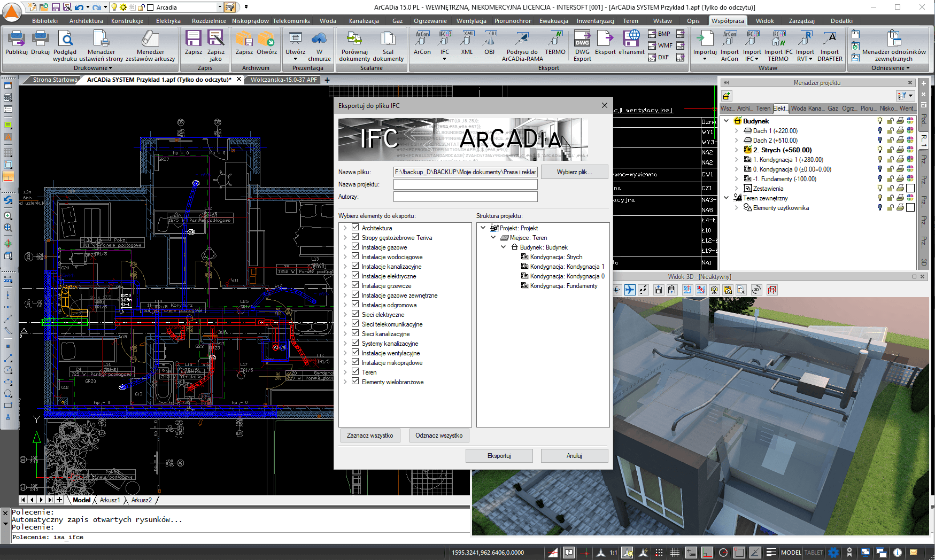Click Podrysu do ArCADia-RAMA icon

point(522,45)
